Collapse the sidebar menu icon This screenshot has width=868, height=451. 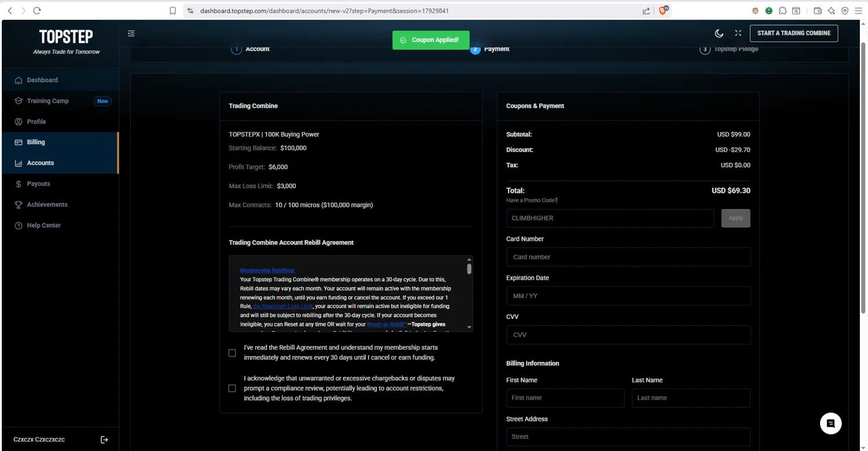pos(131,34)
